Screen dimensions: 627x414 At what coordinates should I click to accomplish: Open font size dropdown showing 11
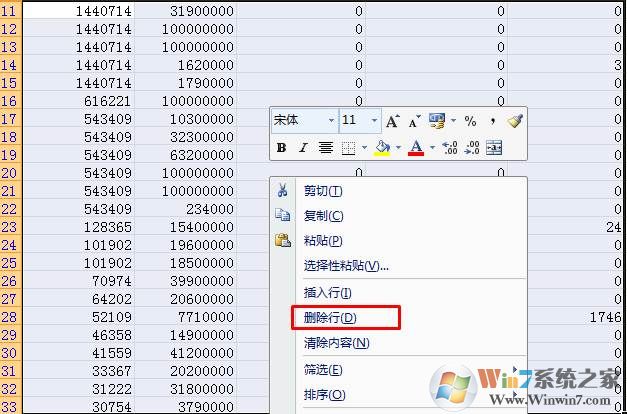(x=360, y=120)
